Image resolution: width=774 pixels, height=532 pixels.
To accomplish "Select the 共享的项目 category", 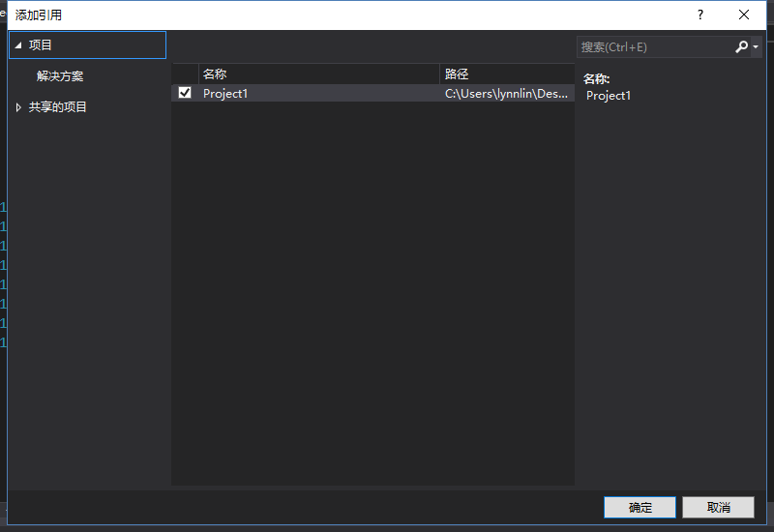I will [x=57, y=107].
